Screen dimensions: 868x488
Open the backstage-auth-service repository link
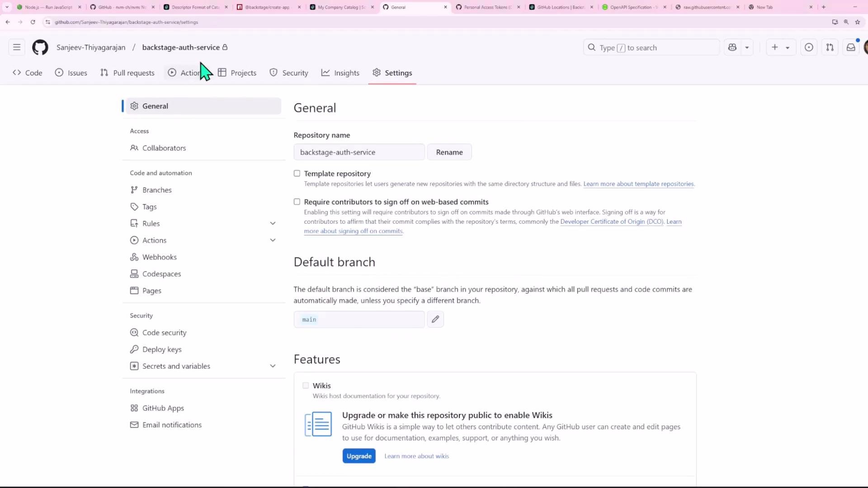click(181, 47)
